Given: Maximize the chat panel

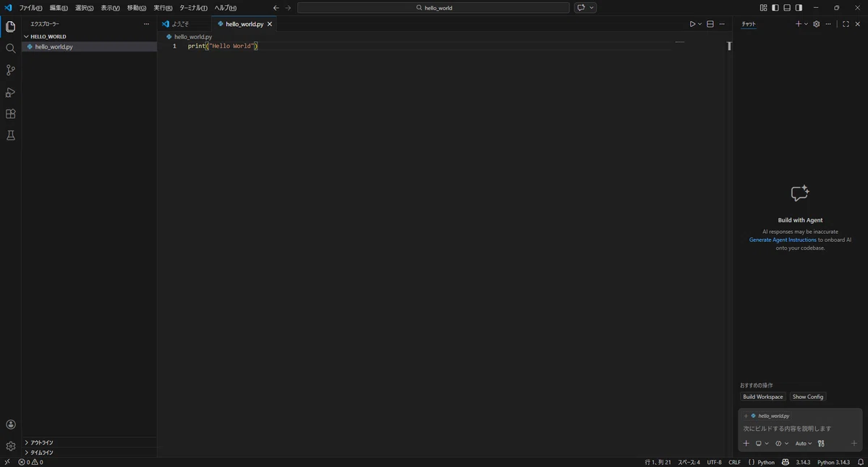Looking at the screenshot, I should [846, 24].
